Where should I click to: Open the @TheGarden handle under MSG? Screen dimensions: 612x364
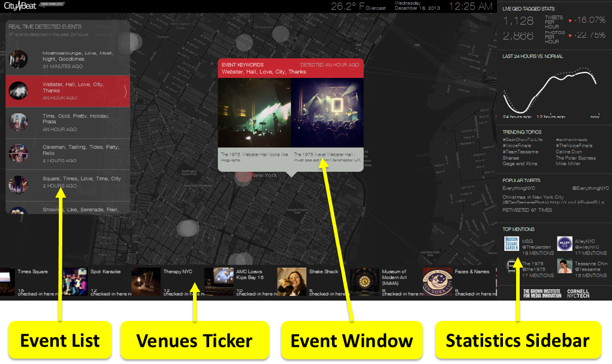click(x=536, y=247)
